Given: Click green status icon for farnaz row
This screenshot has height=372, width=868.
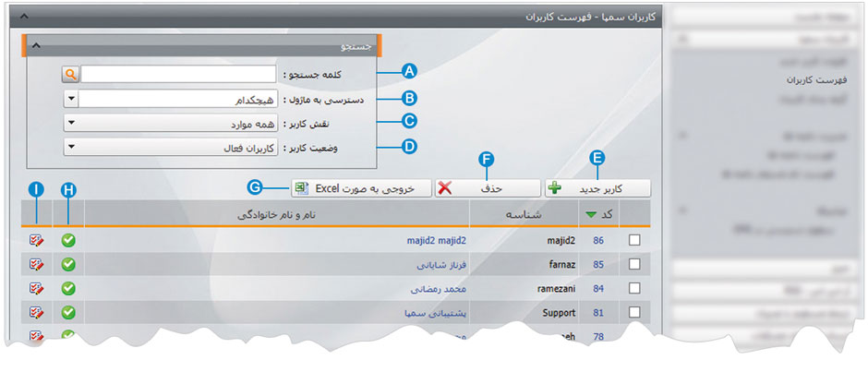Looking at the screenshot, I should point(68,264).
